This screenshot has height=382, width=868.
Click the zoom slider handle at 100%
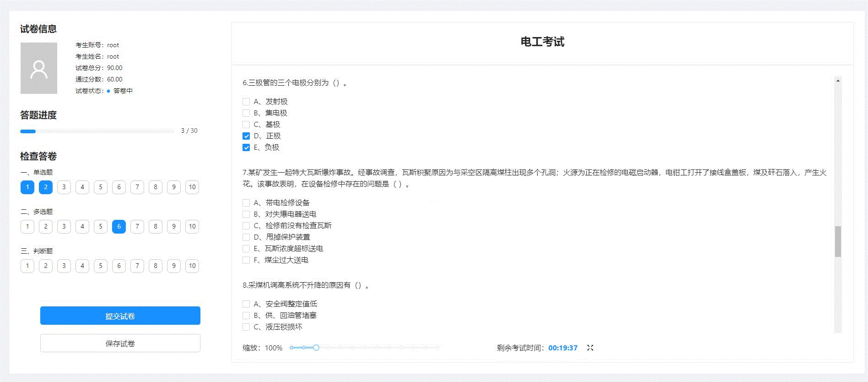coord(316,348)
